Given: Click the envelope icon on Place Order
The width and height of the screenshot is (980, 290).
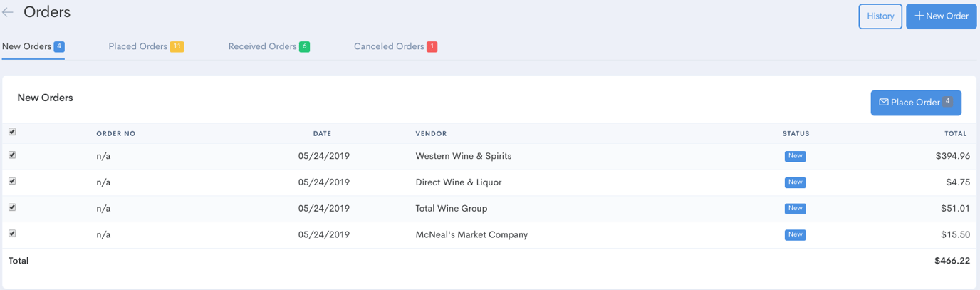Looking at the screenshot, I should coord(883,103).
